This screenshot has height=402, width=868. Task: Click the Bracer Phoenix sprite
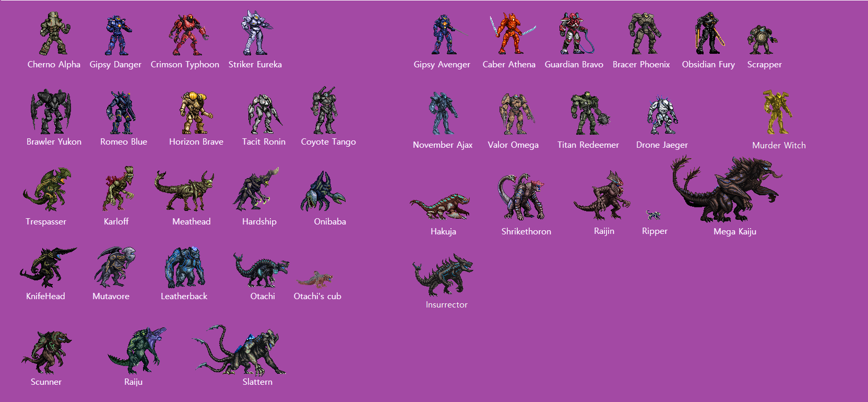(644, 34)
